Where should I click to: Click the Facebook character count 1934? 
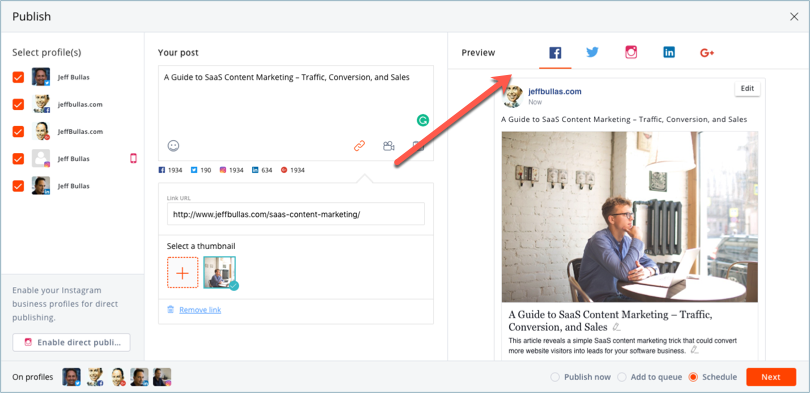click(x=170, y=170)
